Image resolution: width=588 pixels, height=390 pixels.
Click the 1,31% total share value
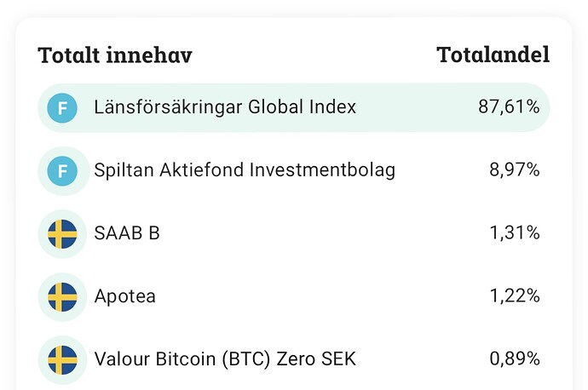(x=514, y=233)
